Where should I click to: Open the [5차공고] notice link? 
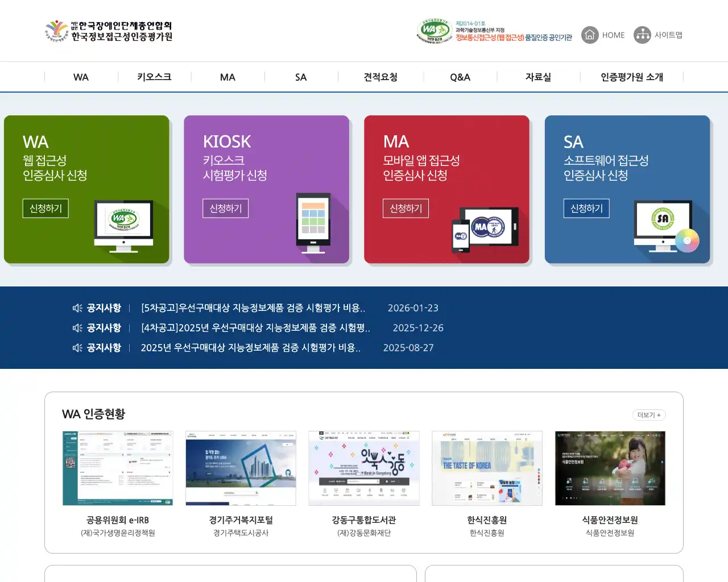tap(254, 307)
